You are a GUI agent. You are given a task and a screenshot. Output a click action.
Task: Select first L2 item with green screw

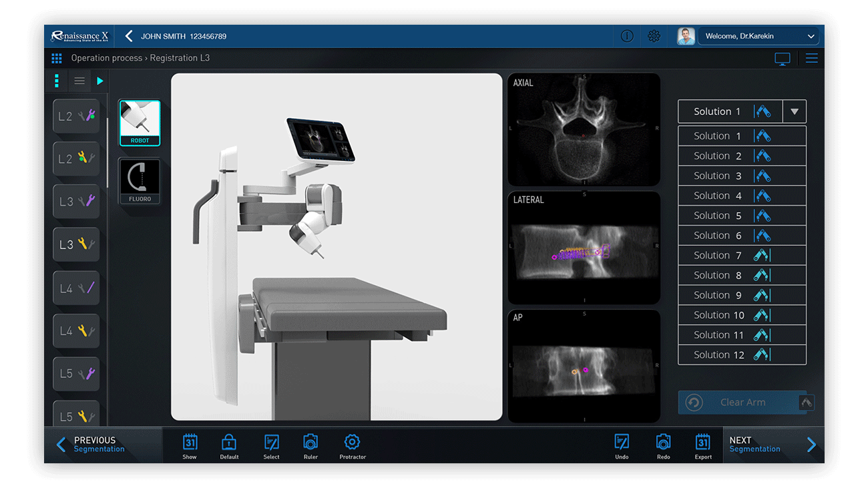(76, 116)
